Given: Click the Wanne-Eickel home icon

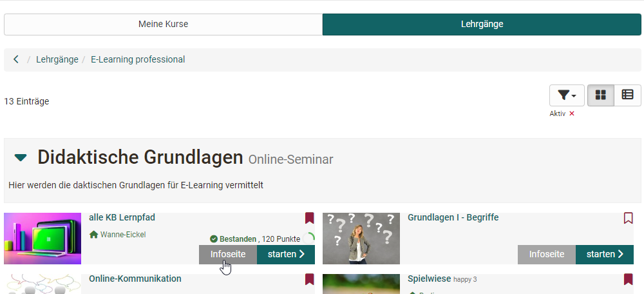Looking at the screenshot, I should [93, 235].
